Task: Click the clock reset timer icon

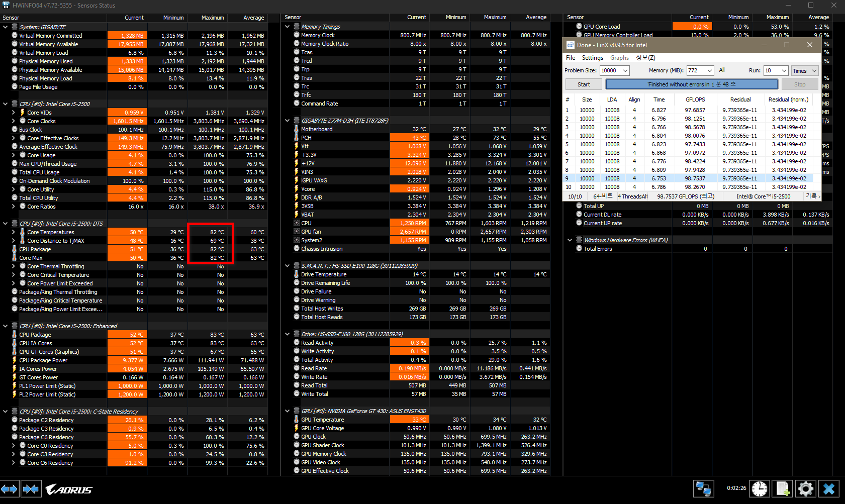Action: (x=760, y=488)
